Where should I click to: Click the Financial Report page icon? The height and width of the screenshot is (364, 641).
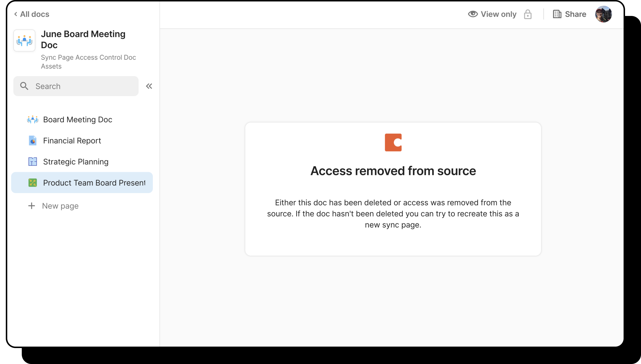pos(32,140)
